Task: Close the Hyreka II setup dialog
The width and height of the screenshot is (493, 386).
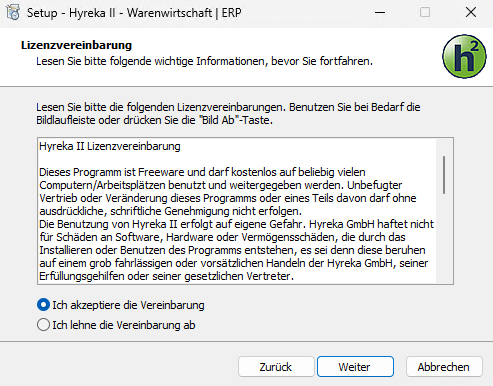Action: coord(471,13)
